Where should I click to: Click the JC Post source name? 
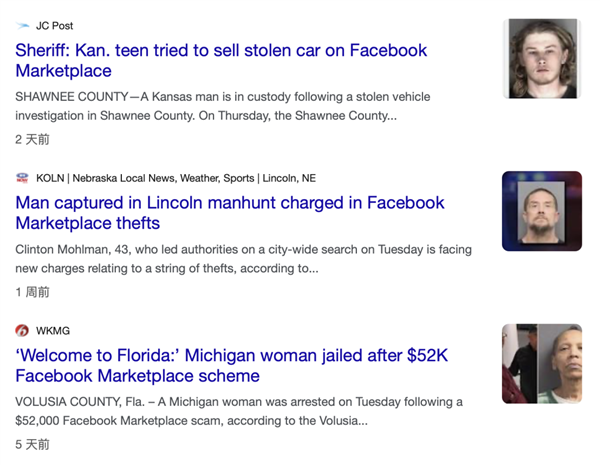55,26
